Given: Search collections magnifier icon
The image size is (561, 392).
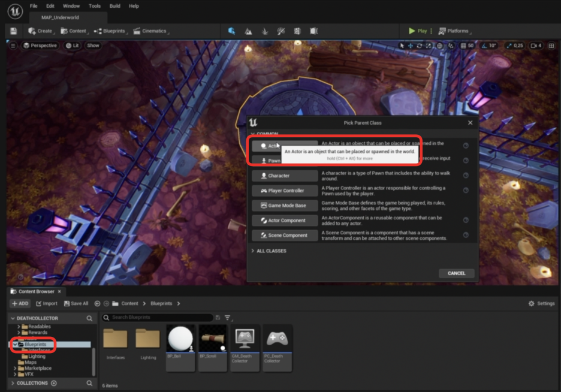Looking at the screenshot, I should point(89,383).
